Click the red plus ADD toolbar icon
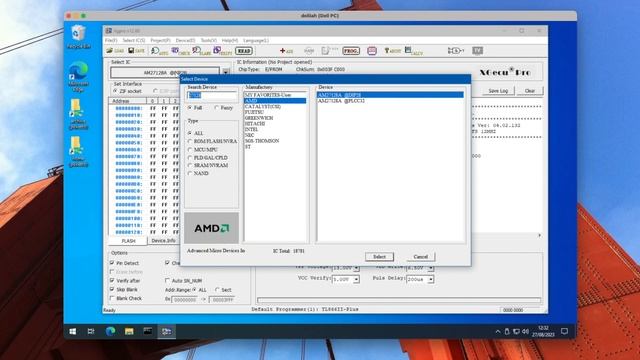Viewport: 640px width, 360px height. (x=286, y=51)
